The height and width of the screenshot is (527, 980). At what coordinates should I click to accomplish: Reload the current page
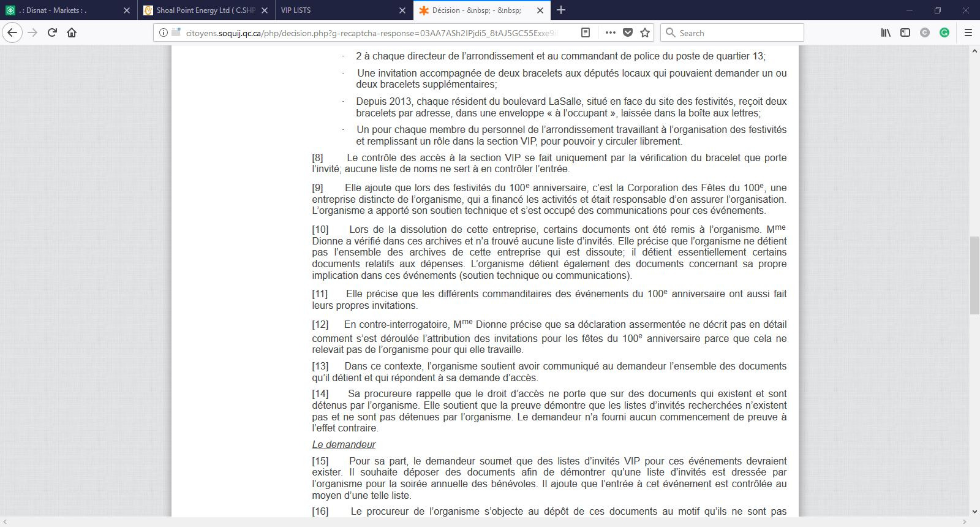click(x=52, y=32)
